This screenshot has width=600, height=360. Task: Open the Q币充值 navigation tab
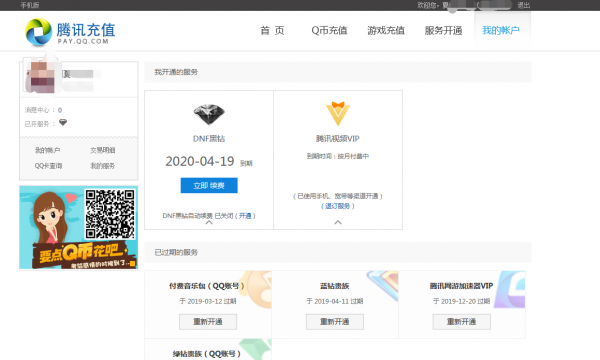click(329, 31)
